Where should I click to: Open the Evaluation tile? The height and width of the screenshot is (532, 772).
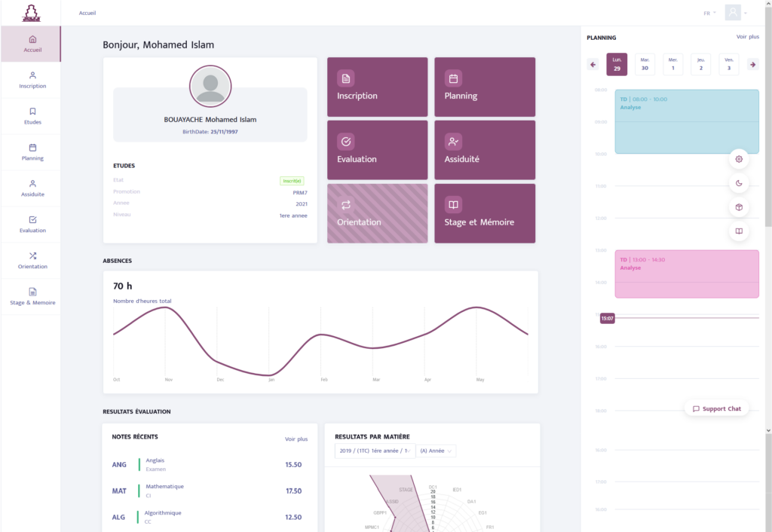coord(377,150)
